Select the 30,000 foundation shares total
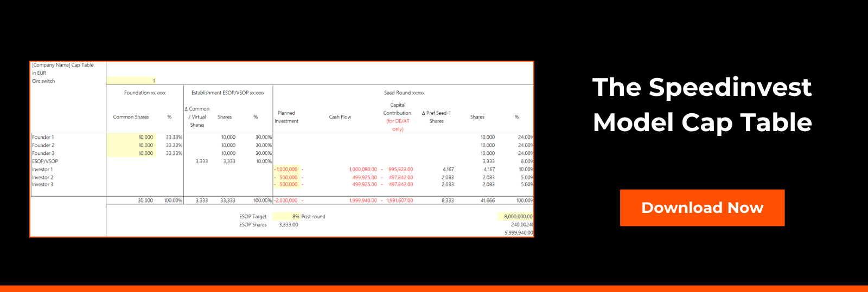The width and height of the screenshot is (868, 292). pyautogui.click(x=145, y=200)
